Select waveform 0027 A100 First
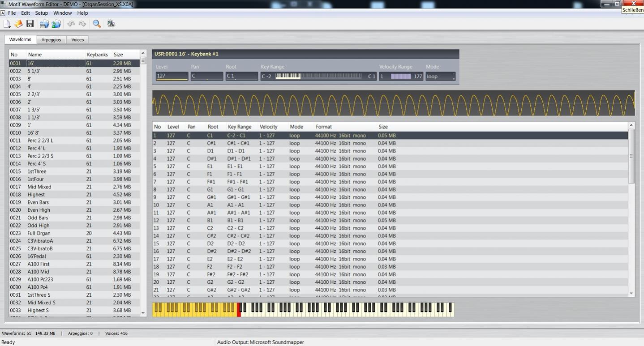The width and height of the screenshot is (644, 346). pos(74,264)
